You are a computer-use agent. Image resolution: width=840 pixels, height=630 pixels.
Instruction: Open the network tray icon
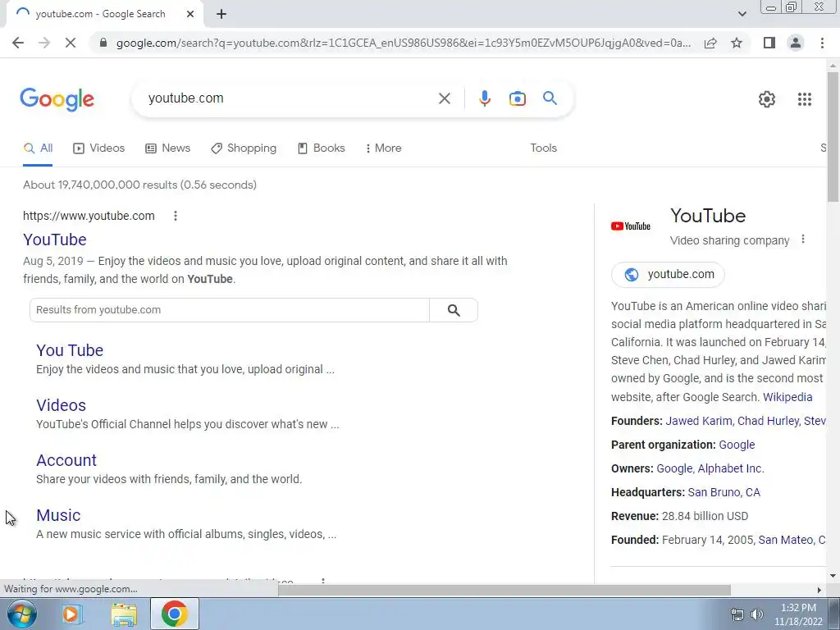click(737, 614)
